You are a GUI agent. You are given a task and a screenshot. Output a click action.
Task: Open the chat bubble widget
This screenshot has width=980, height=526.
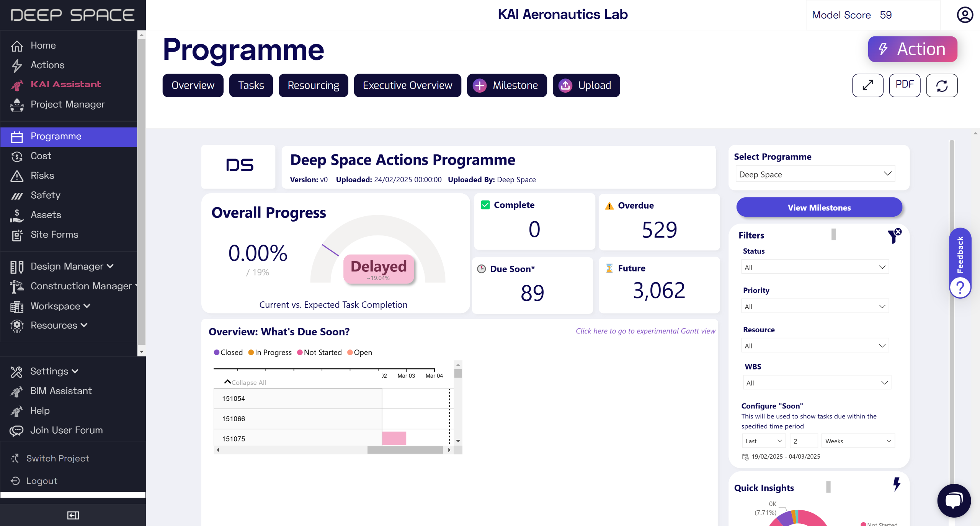954,501
